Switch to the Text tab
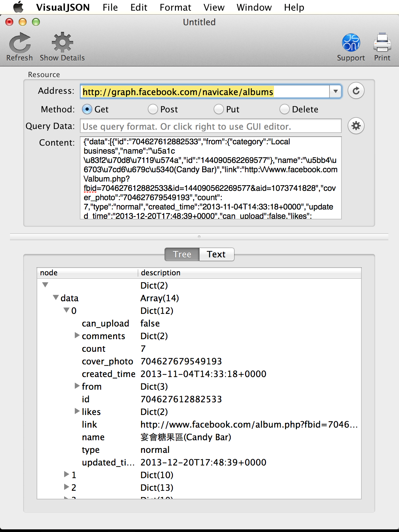The width and height of the screenshot is (399, 532). 216,254
